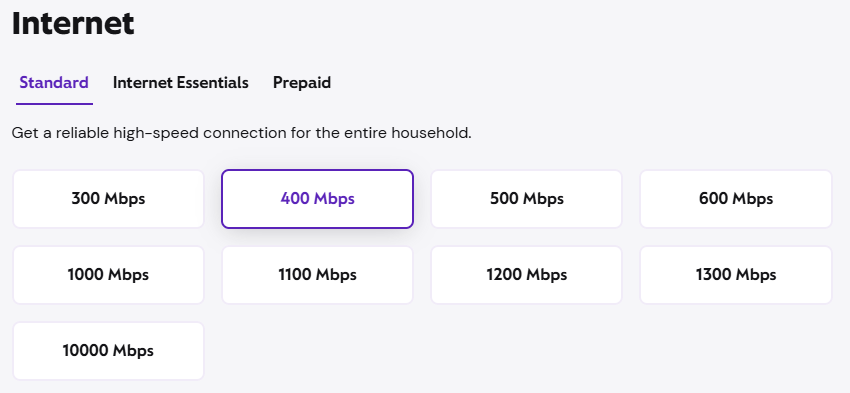This screenshot has height=393, width=850.
Task: Select the 1000 Mbps speed option
Action: (x=108, y=275)
